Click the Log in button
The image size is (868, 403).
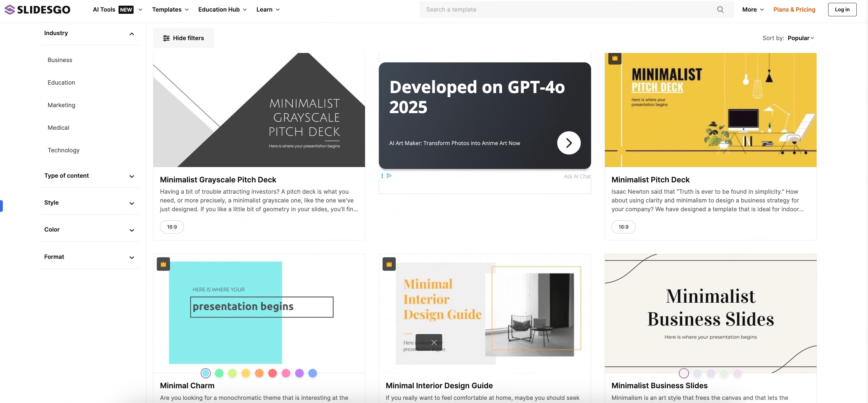coord(842,9)
